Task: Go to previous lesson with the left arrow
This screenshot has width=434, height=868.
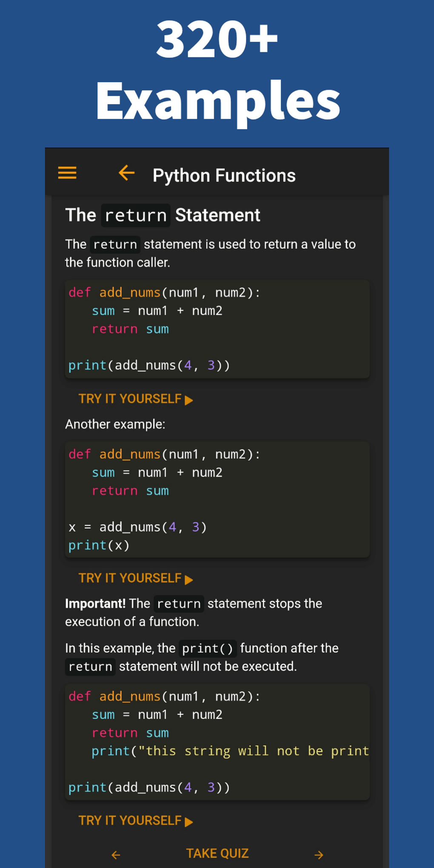Action: [116, 854]
